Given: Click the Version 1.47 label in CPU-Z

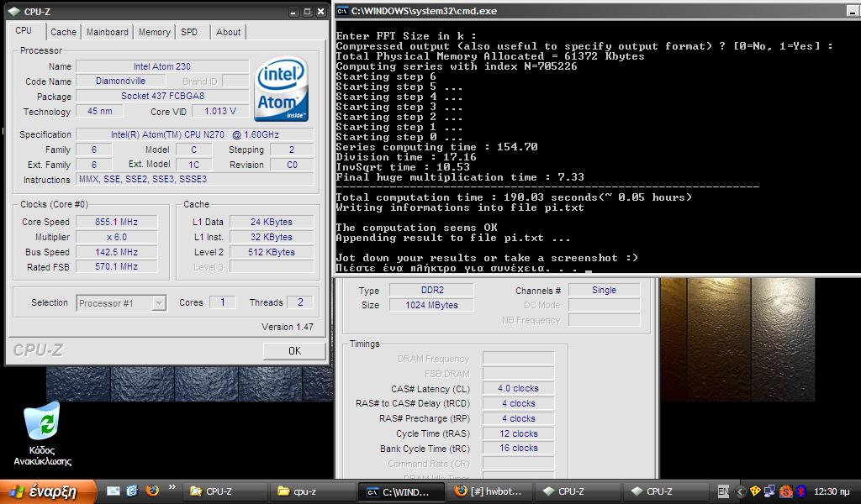Looking at the screenshot, I should 288,327.
